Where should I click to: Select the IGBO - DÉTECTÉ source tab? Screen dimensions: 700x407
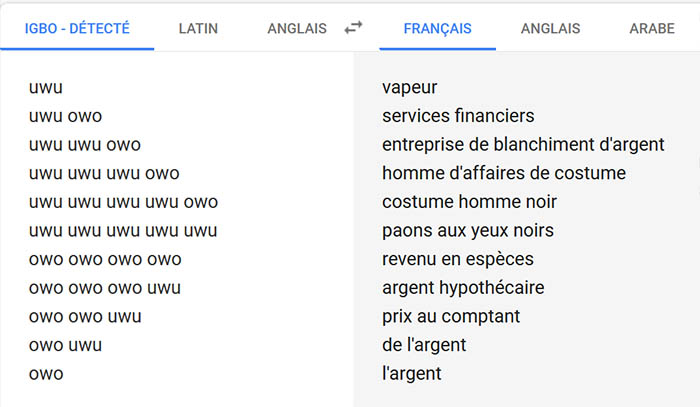tap(77, 28)
